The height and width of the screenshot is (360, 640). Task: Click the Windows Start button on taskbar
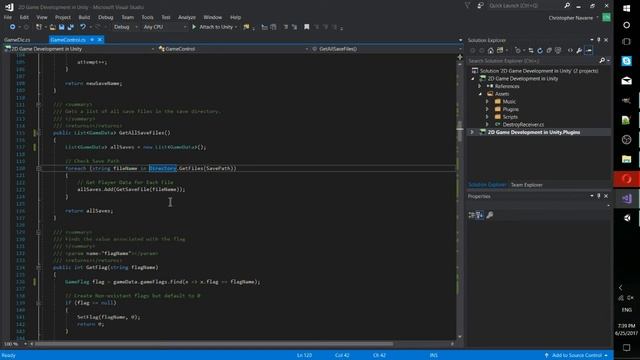coord(627,8)
